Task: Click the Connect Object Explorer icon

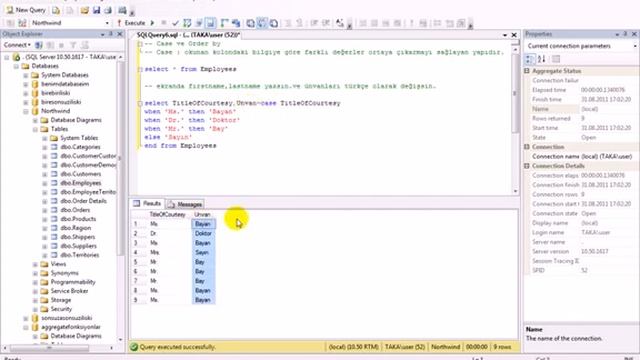Action: (x=39, y=45)
